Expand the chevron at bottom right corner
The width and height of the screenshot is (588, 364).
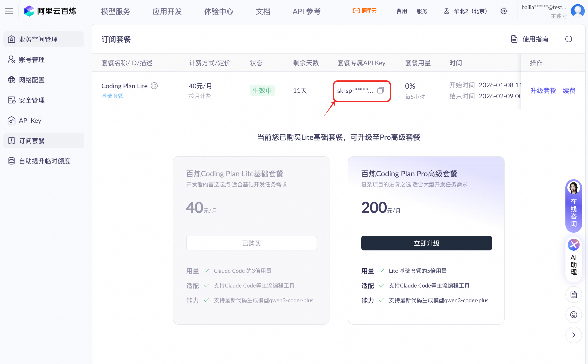coord(573,335)
